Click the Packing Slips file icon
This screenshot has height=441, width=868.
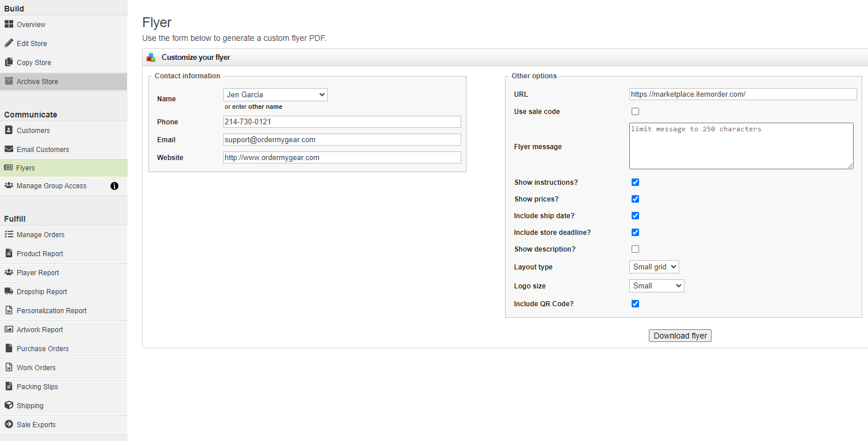9,386
